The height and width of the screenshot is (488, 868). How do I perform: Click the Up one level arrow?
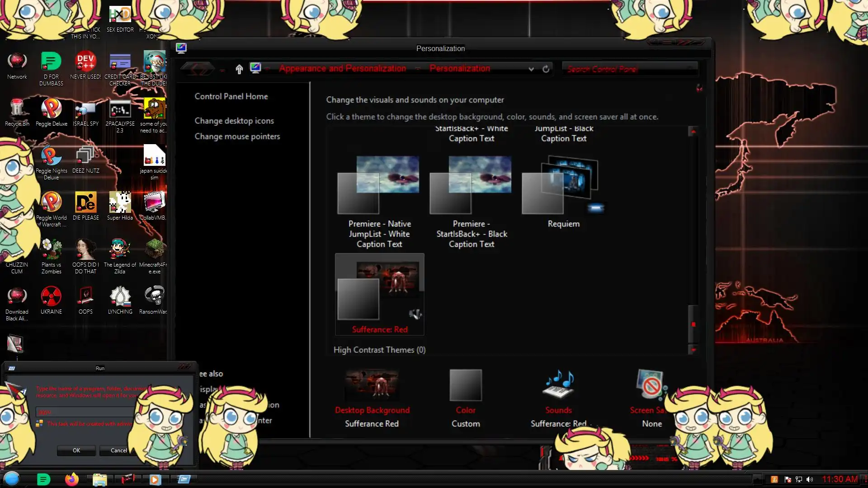239,69
